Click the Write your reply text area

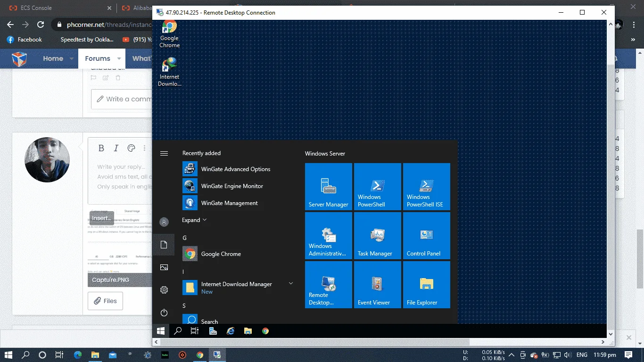(120, 176)
